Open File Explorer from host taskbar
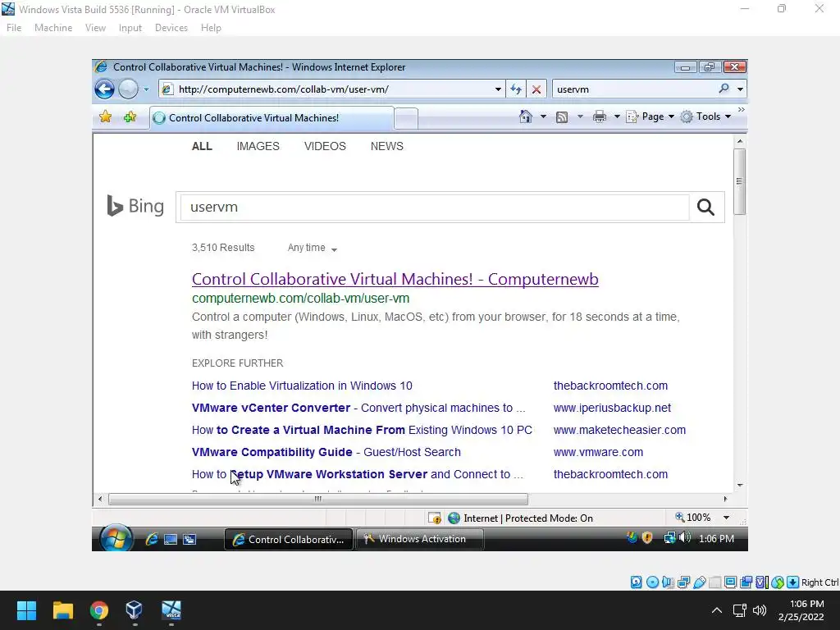840x630 pixels. [x=62, y=610]
